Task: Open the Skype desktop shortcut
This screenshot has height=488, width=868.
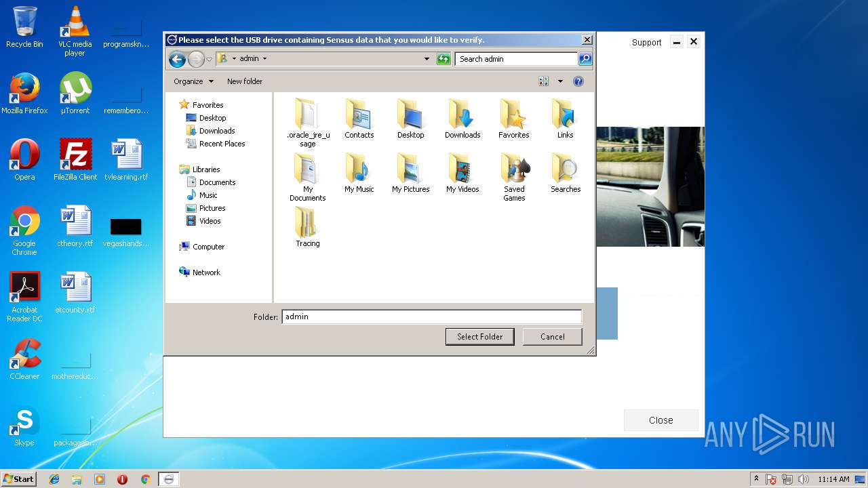Action: click(x=24, y=426)
